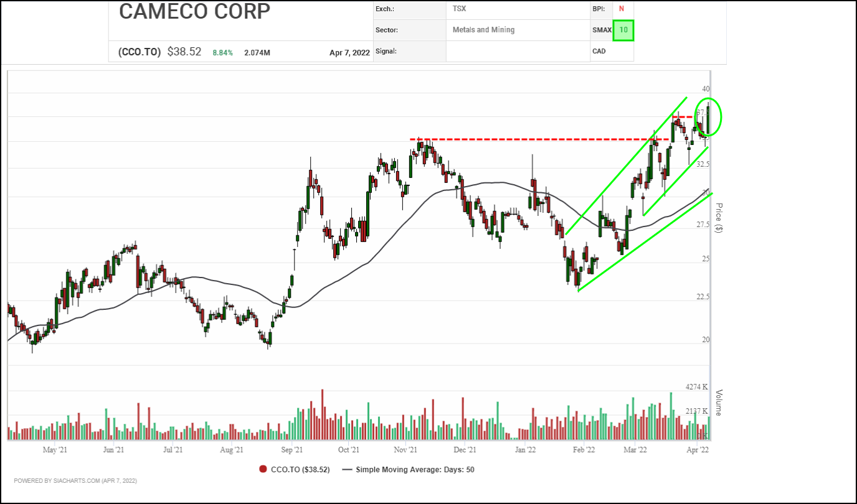Click POWERED BY SIACHARTS.COM footer text

pos(75,481)
